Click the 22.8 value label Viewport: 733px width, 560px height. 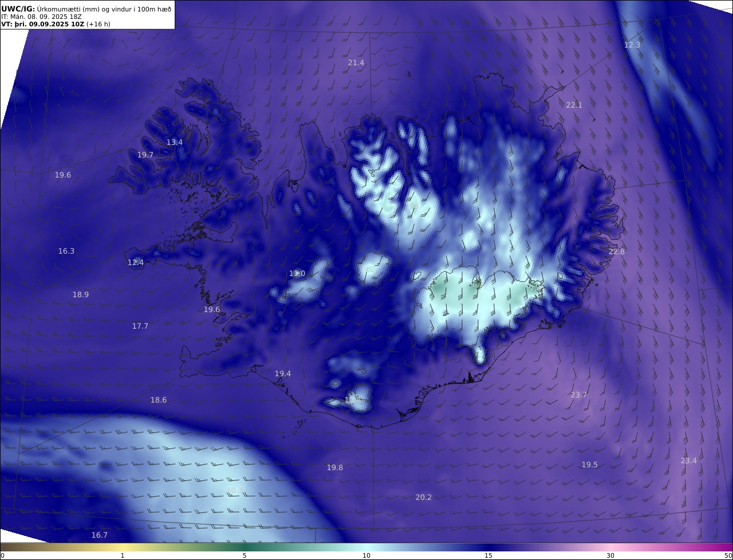tap(617, 252)
